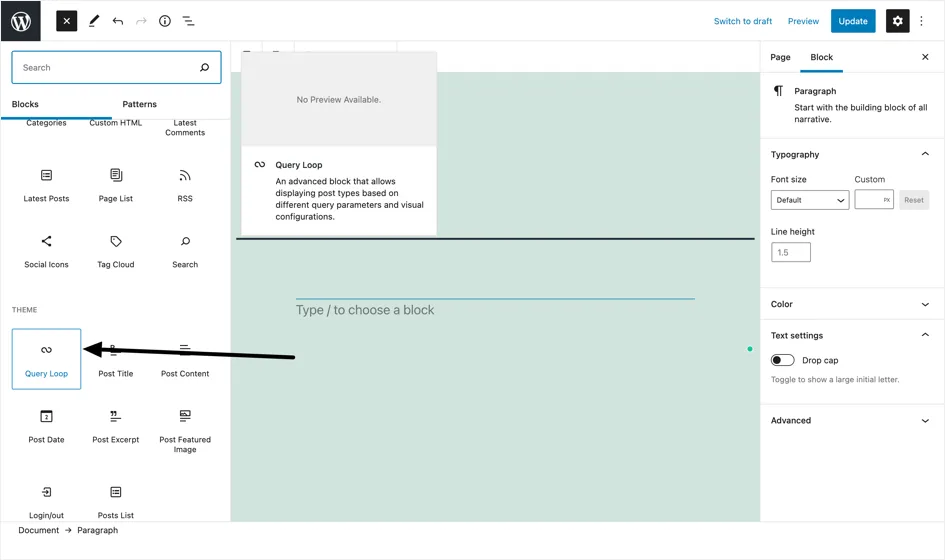This screenshot has width=945, height=560.
Task: Click Paragraph in the breadcrumb
Action: [x=98, y=530]
